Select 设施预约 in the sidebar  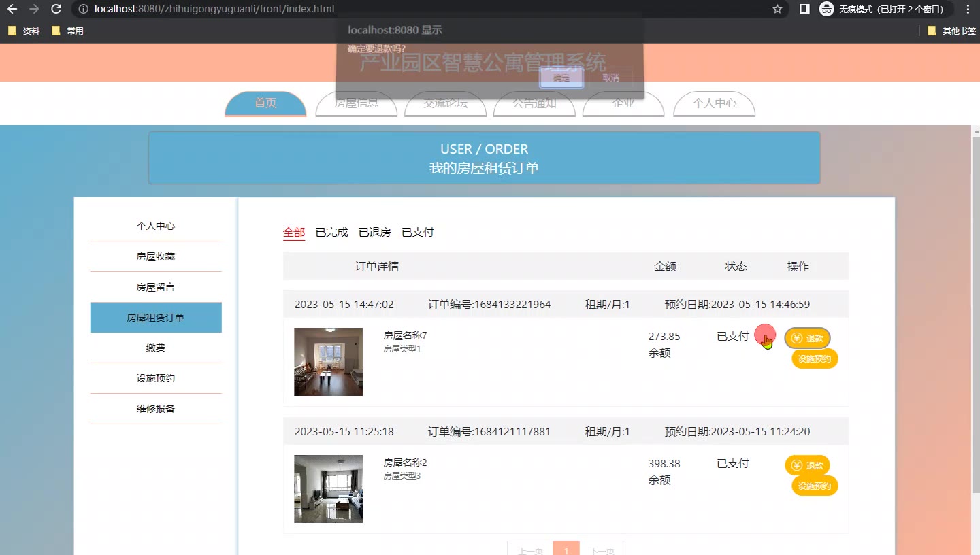click(x=156, y=378)
